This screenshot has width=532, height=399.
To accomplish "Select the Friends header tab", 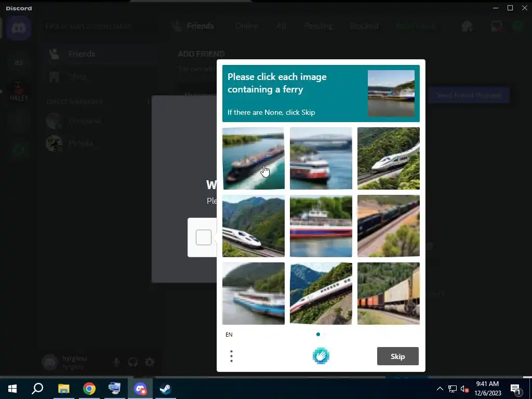I will tap(193, 26).
